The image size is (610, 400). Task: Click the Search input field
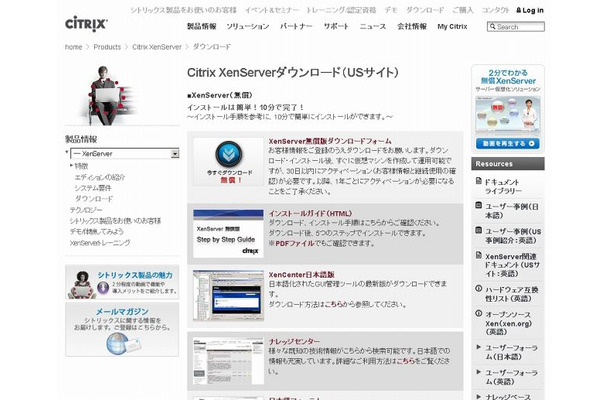[x=516, y=26]
